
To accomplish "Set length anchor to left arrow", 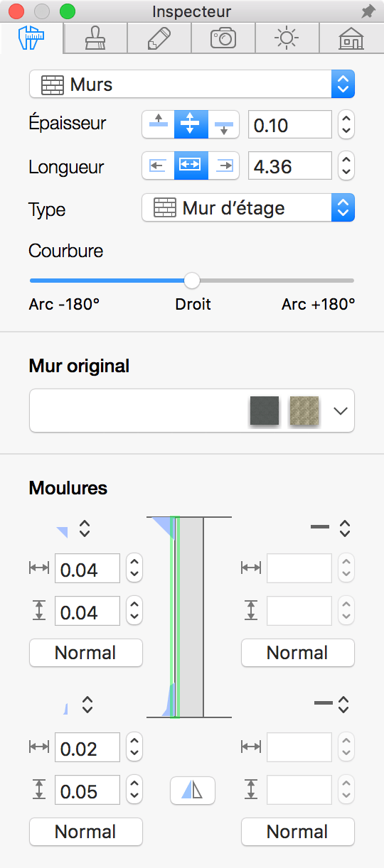I will coord(158,166).
